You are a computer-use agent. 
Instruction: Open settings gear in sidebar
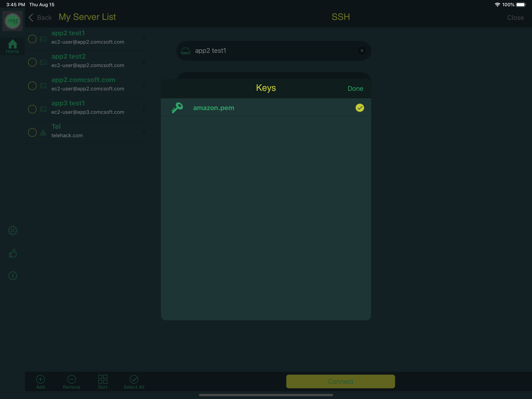(12, 230)
